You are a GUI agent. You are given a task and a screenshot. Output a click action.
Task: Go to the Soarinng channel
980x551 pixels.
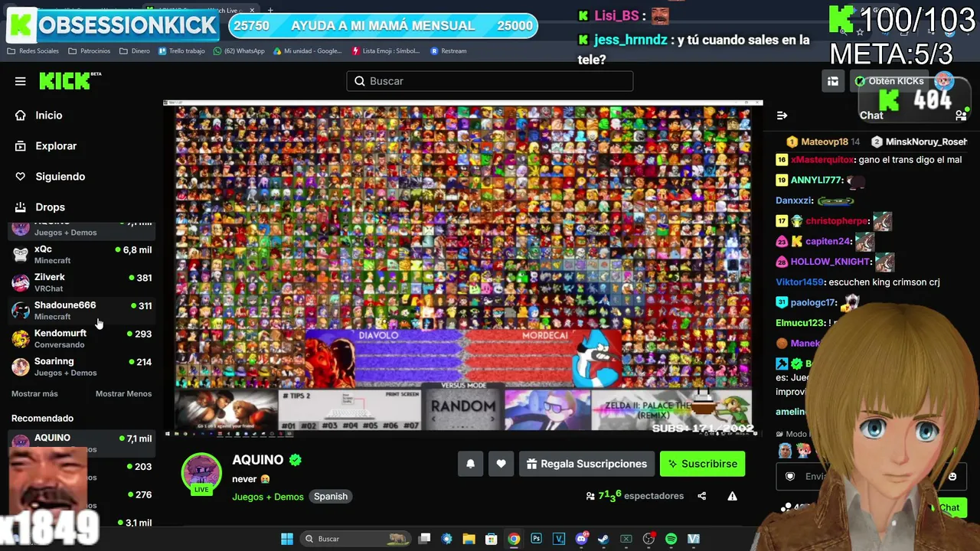pos(82,367)
